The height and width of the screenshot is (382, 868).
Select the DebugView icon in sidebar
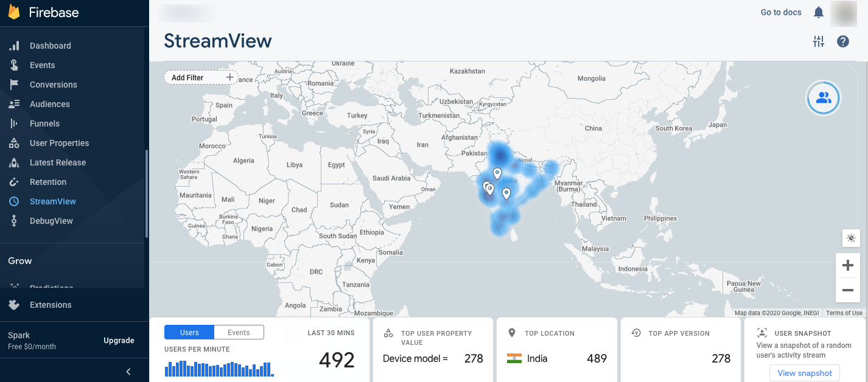14,221
